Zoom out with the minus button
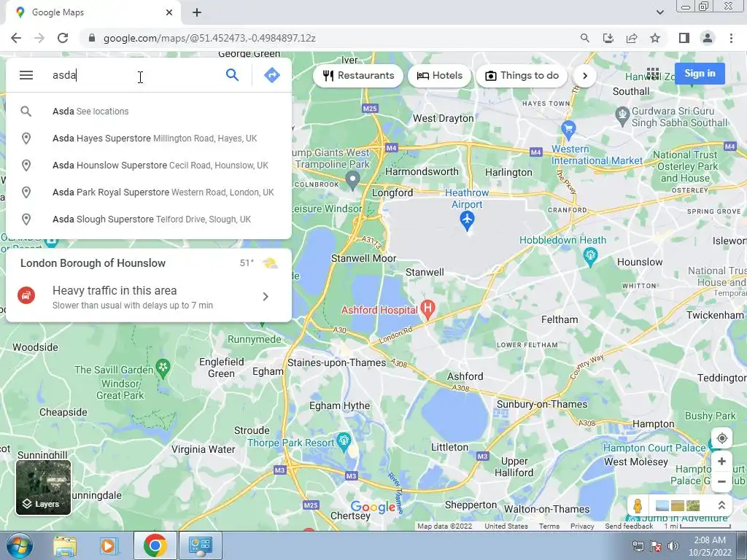This screenshot has height=560, width=747. click(x=721, y=481)
